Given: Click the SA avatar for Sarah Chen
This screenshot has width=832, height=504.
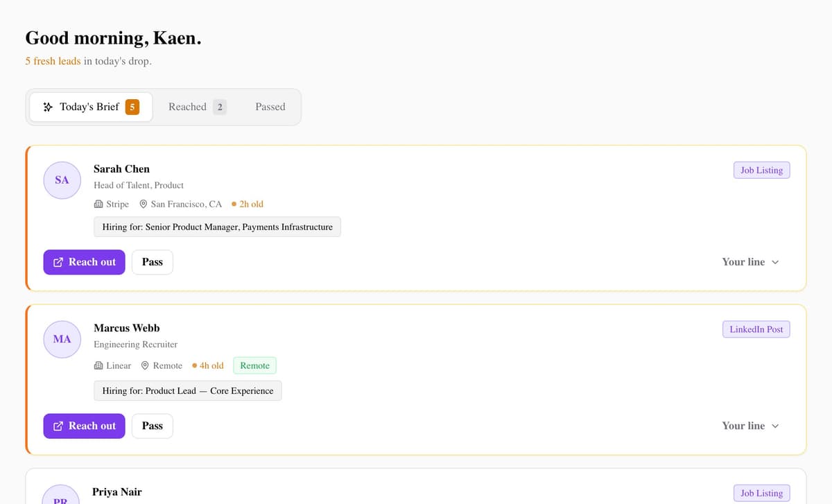Looking at the screenshot, I should [62, 180].
